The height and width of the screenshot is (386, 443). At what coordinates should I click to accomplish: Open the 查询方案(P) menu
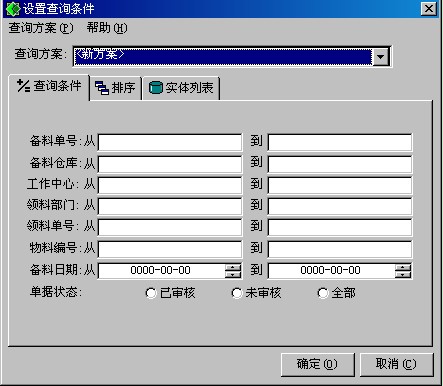pyautogui.click(x=41, y=28)
